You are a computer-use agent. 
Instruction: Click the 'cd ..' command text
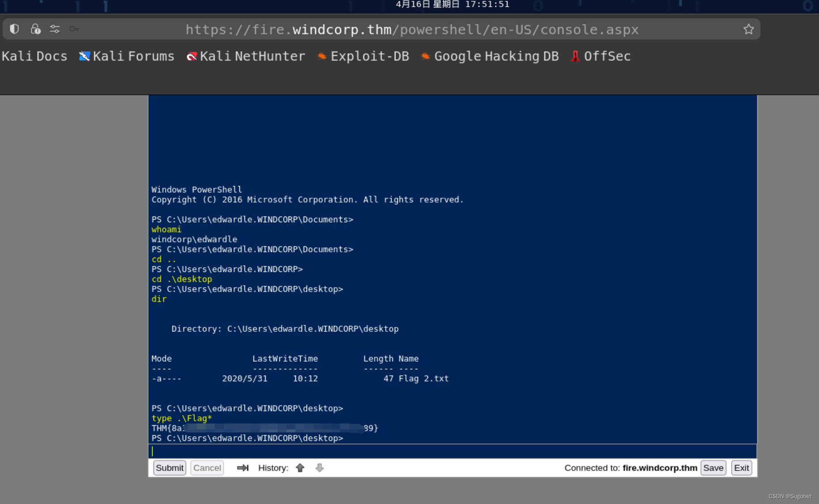(164, 259)
